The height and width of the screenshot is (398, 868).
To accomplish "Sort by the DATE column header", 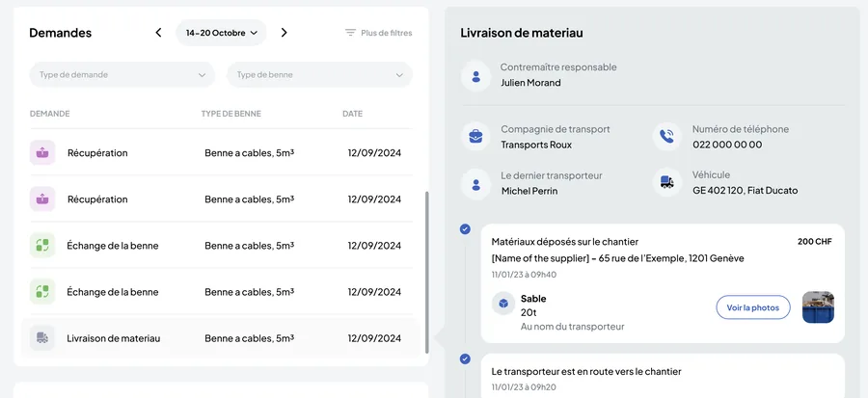I will 353,114.
